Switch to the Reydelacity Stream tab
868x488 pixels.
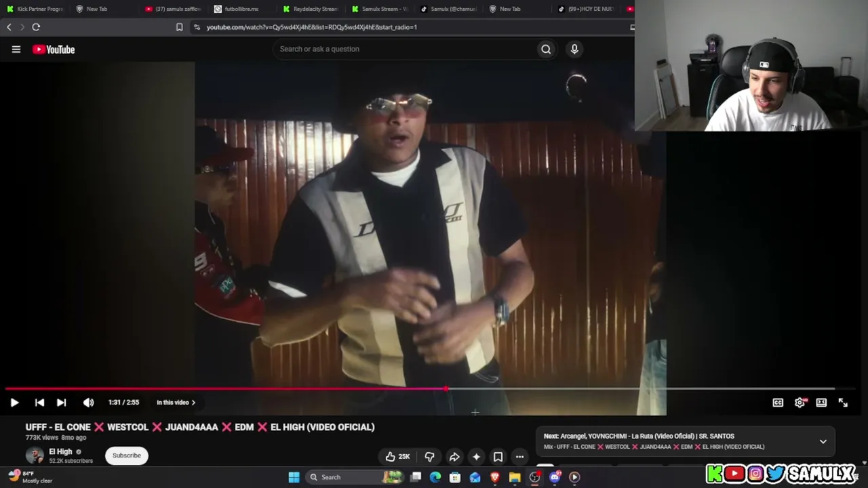tap(311, 9)
